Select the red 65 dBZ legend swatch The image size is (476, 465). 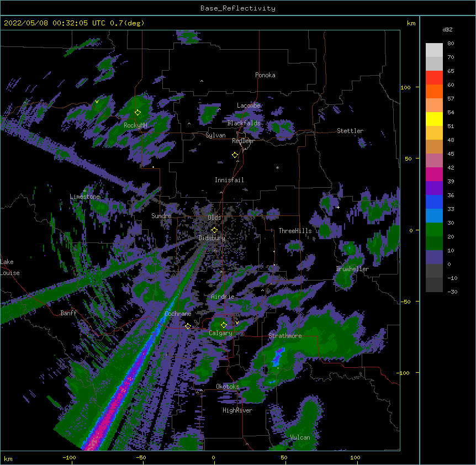(434, 77)
